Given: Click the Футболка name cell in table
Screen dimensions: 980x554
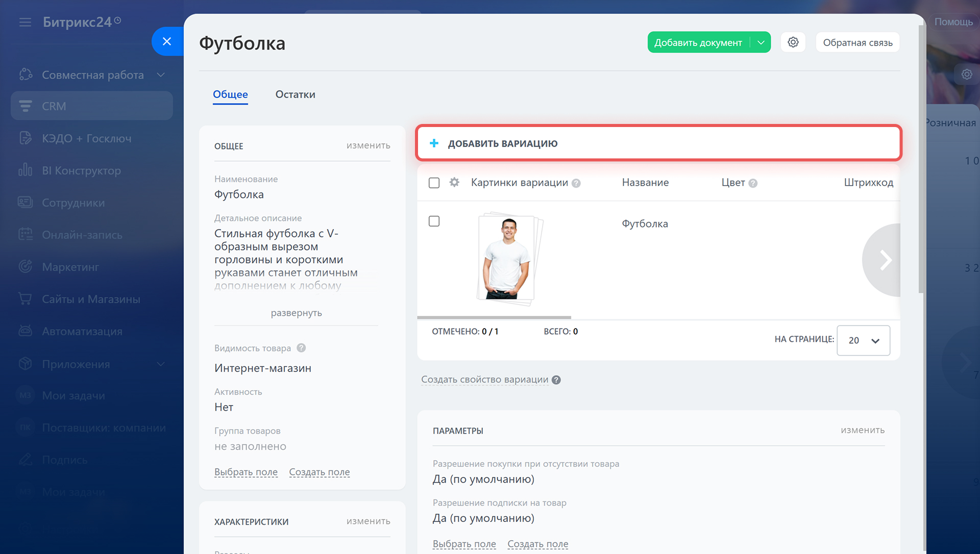Looking at the screenshot, I should click(x=645, y=223).
